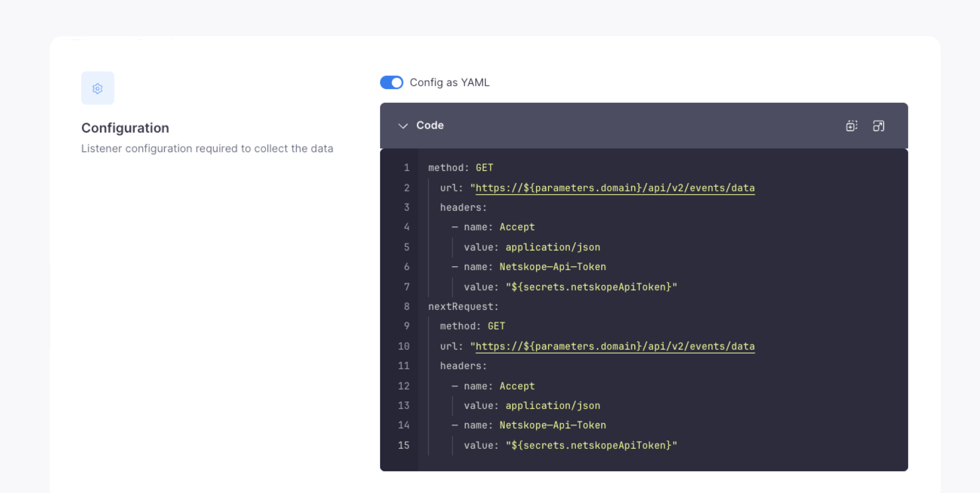980x493 pixels.
Task: Click the copy code icon in Code header
Action: [851, 126]
